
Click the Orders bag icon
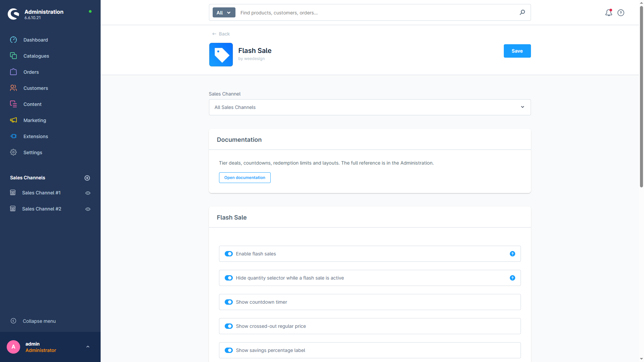tap(13, 72)
